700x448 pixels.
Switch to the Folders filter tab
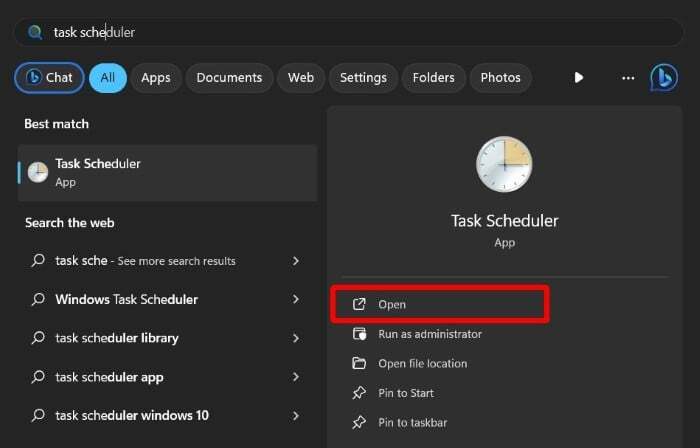433,78
